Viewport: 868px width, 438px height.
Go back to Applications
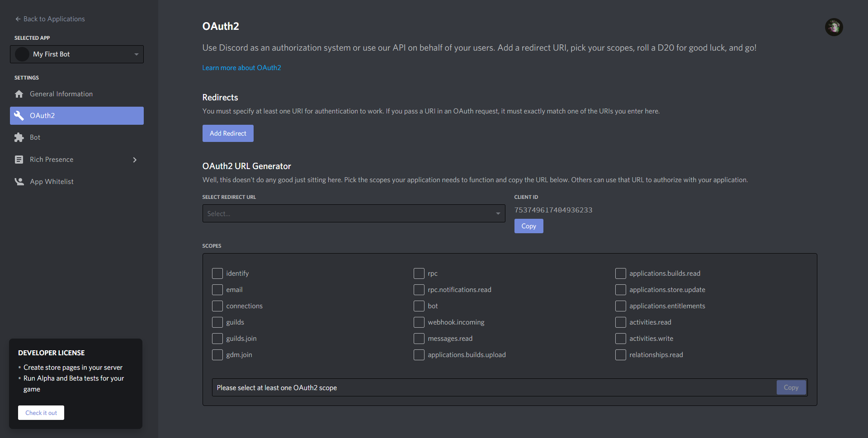pyautogui.click(x=50, y=19)
